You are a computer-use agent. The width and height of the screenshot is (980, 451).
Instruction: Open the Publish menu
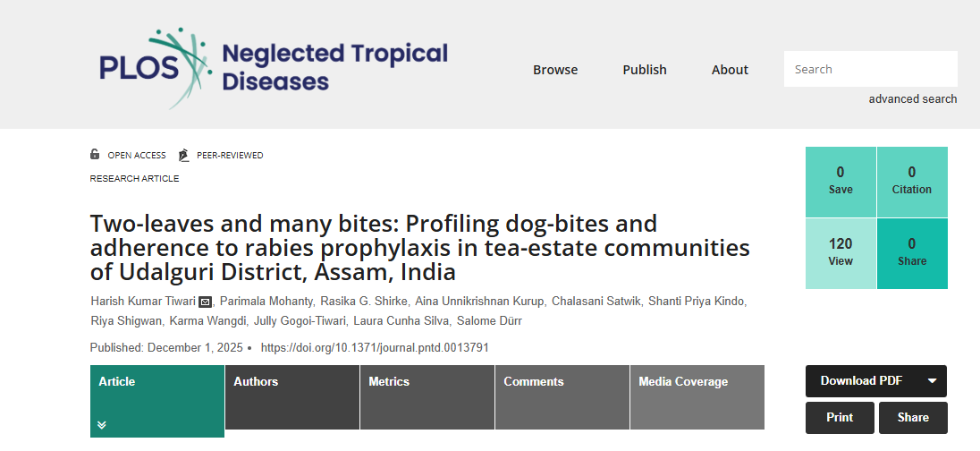click(x=645, y=70)
